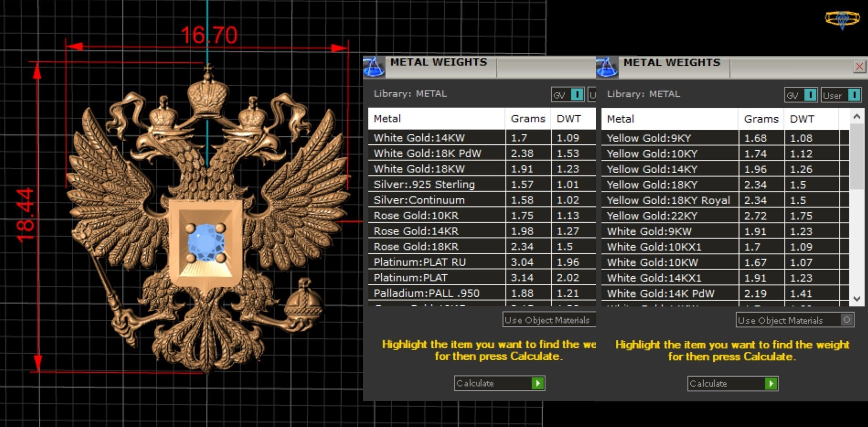Click Use Object Materials in left panel
This screenshot has height=427, width=868.
point(549,320)
